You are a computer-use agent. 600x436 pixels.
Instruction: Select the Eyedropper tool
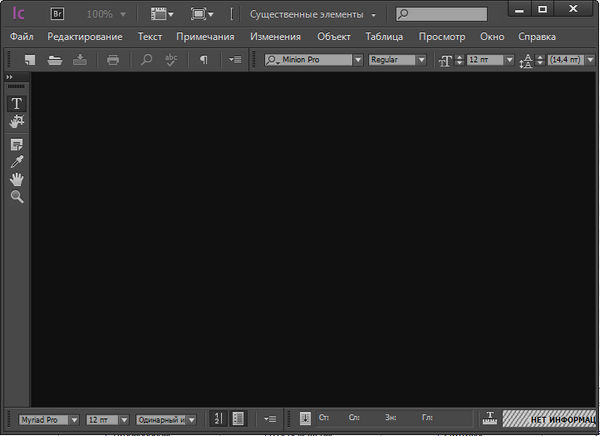click(x=17, y=162)
